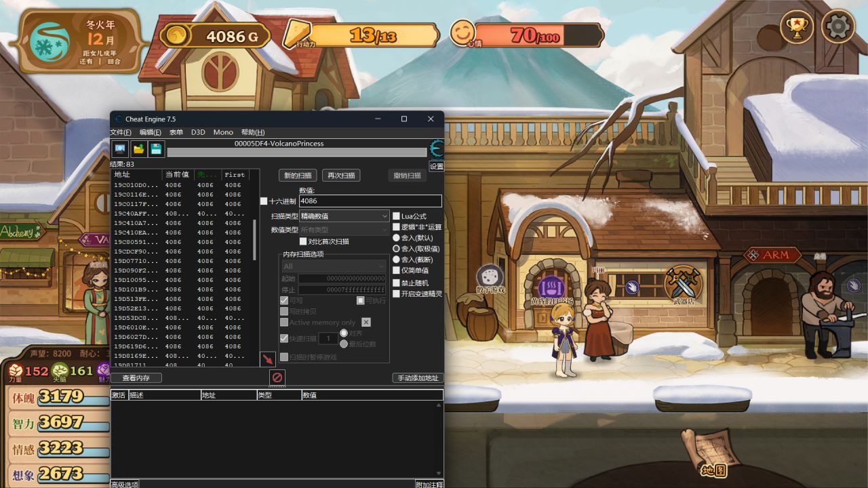Click the green brain stat icon 161
868x488 pixels.
[x=60, y=371]
